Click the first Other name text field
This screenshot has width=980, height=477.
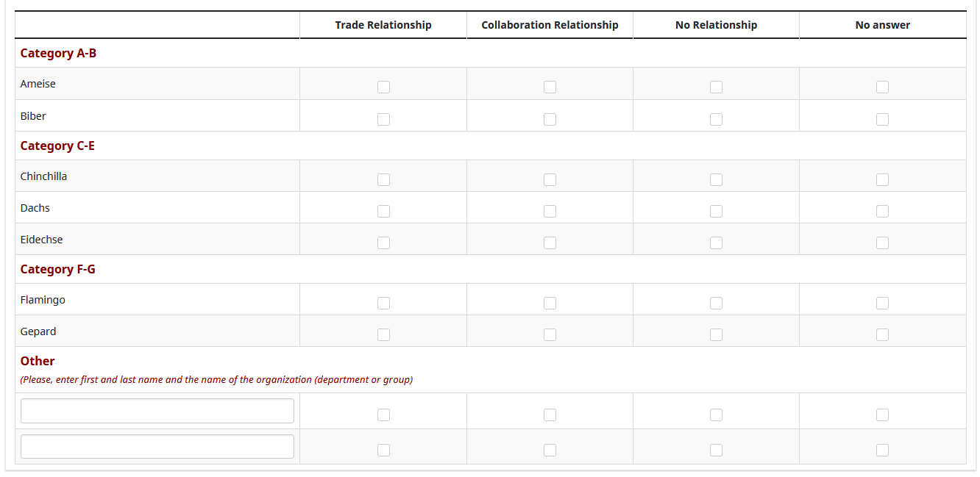point(157,411)
